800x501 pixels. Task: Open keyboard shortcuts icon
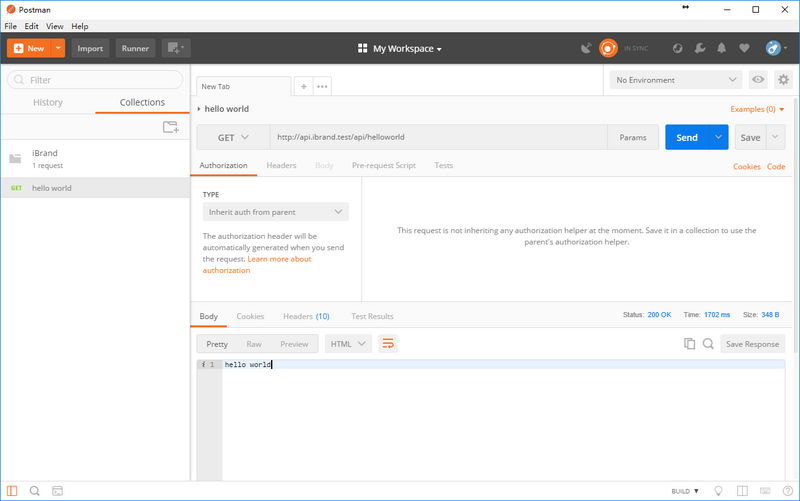(765, 491)
